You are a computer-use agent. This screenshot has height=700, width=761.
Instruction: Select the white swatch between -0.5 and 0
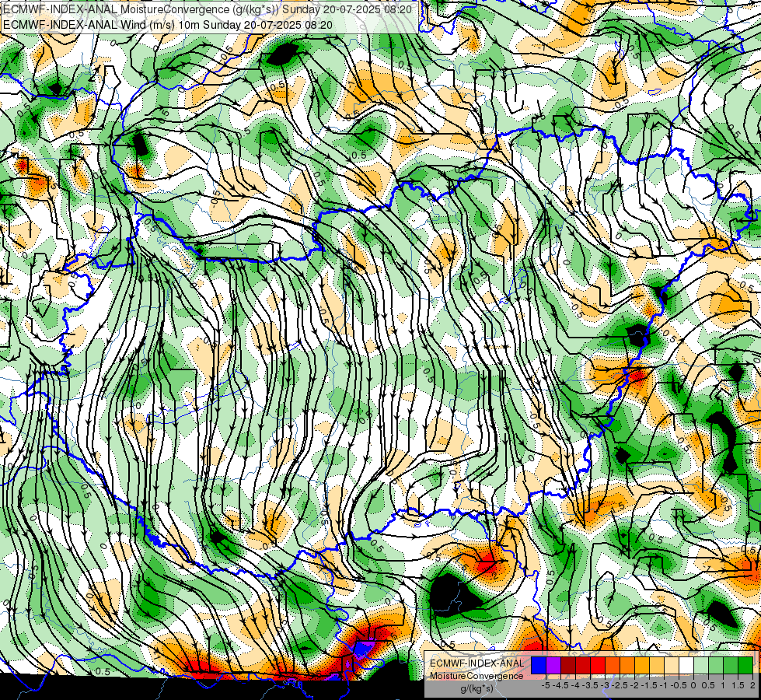click(686, 665)
